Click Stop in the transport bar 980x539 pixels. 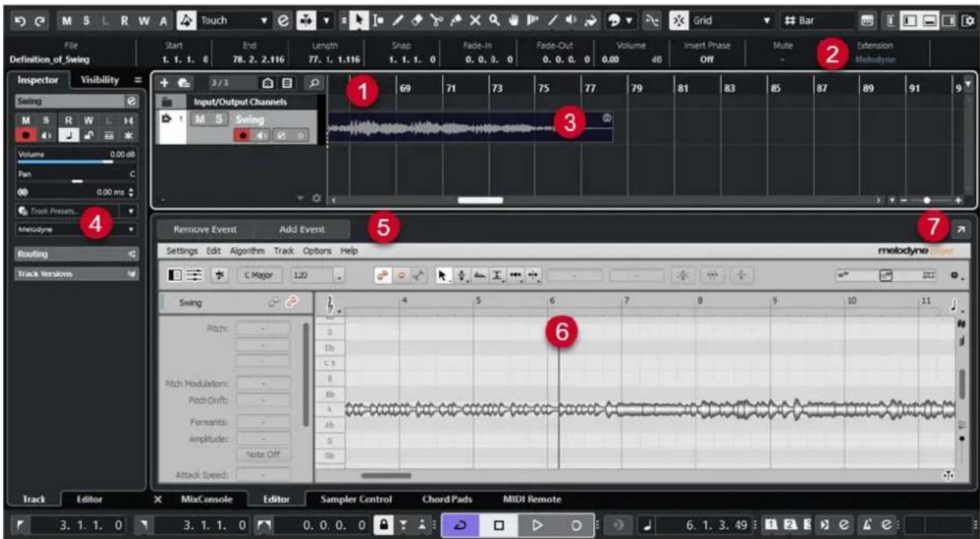(499, 523)
